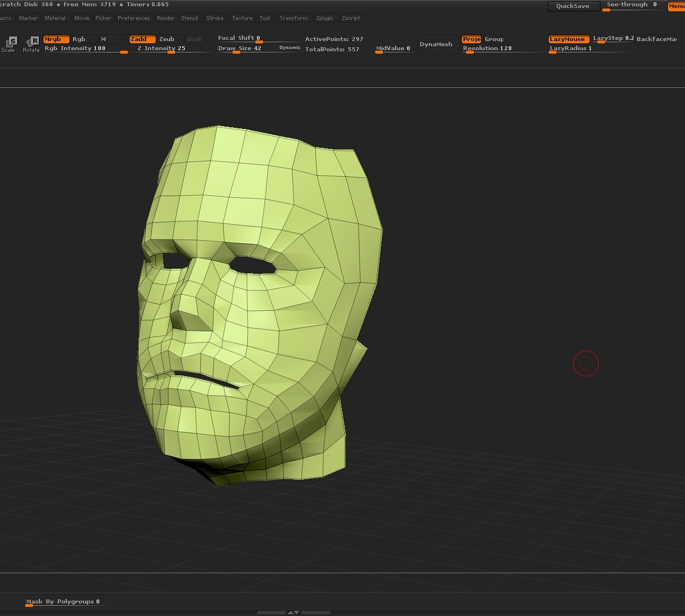Click the Menus button
The height and width of the screenshot is (616, 685).
[676, 6]
